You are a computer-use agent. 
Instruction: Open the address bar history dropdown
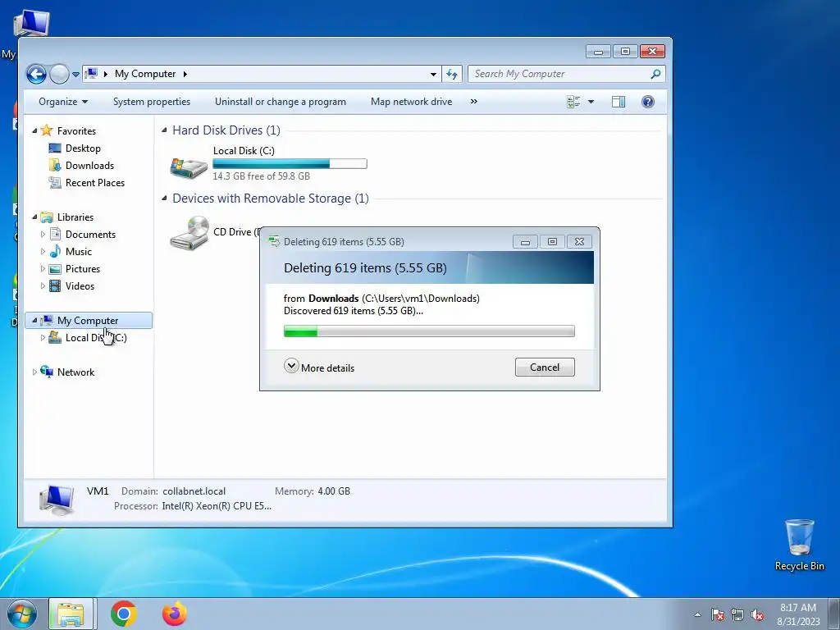pyautogui.click(x=433, y=74)
